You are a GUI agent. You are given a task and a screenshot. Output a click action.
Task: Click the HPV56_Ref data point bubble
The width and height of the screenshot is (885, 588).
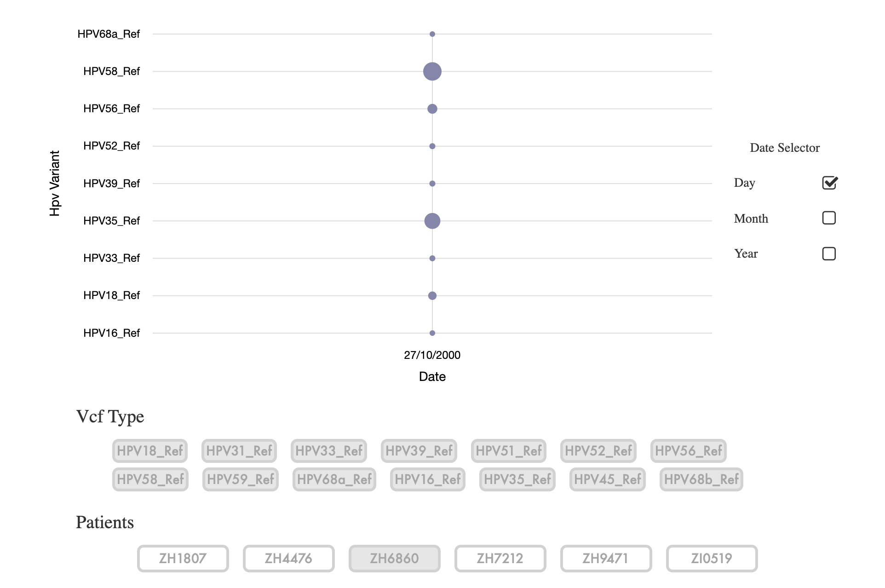[x=431, y=108]
